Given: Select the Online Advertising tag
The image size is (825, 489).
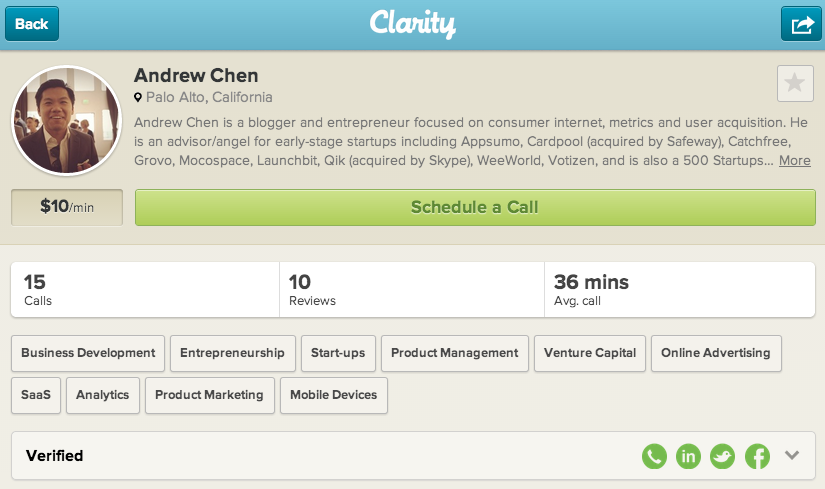Looking at the screenshot, I should [x=716, y=353].
